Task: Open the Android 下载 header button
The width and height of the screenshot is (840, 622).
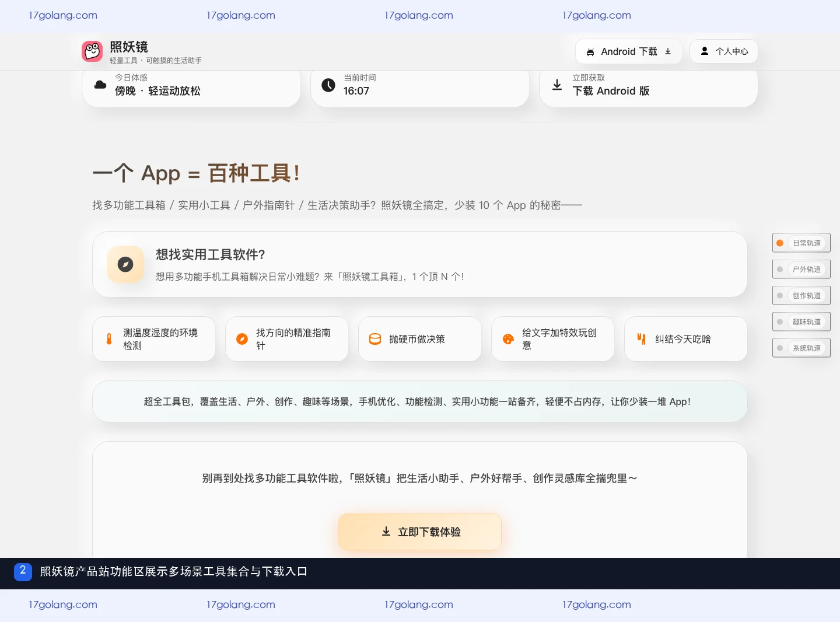Action: [628, 51]
